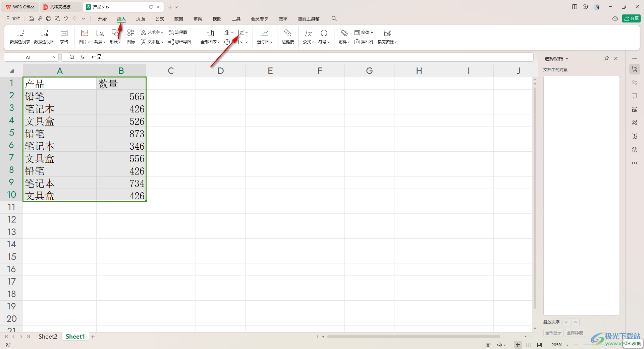Open the 符号 symbol tool

[x=324, y=37]
